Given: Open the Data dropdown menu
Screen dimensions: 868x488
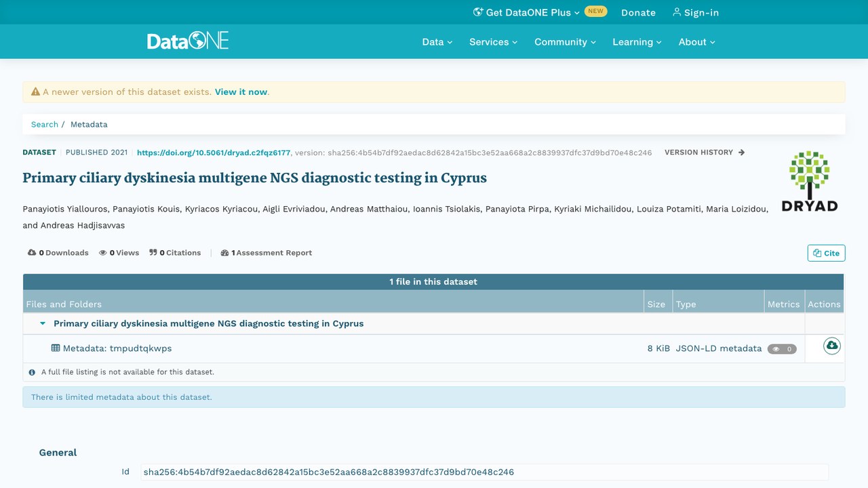Looking at the screenshot, I should point(437,42).
